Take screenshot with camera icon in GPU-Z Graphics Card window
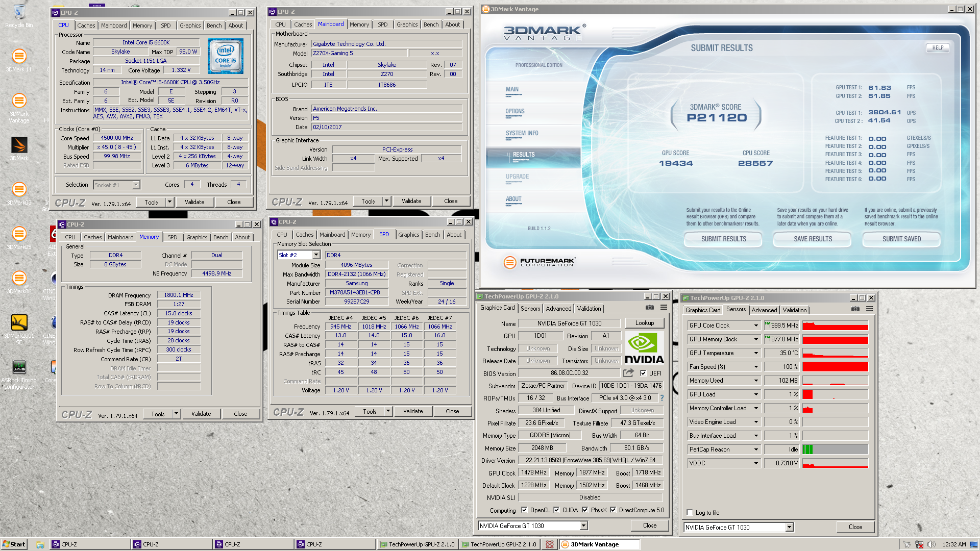The width and height of the screenshot is (980, 551). coord(649,308)
